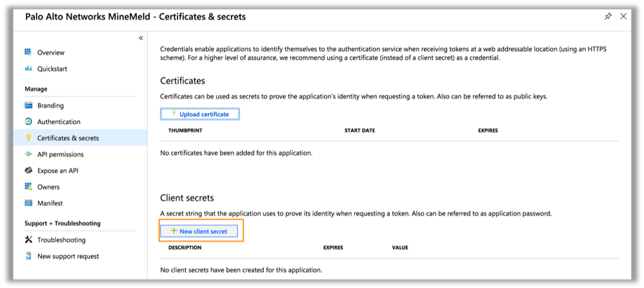Click the VALUE column header
This screenshot has height=288, width=644.
click(x=400, y=247)
